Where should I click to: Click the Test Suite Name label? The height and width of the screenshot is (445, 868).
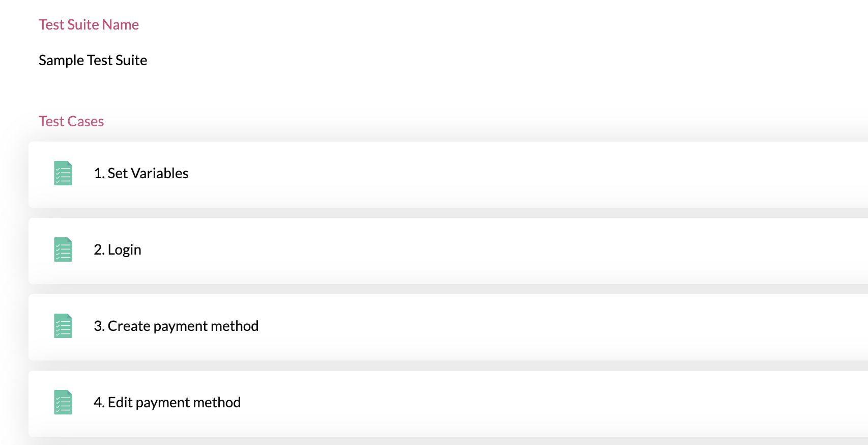[x=89, y=24]
